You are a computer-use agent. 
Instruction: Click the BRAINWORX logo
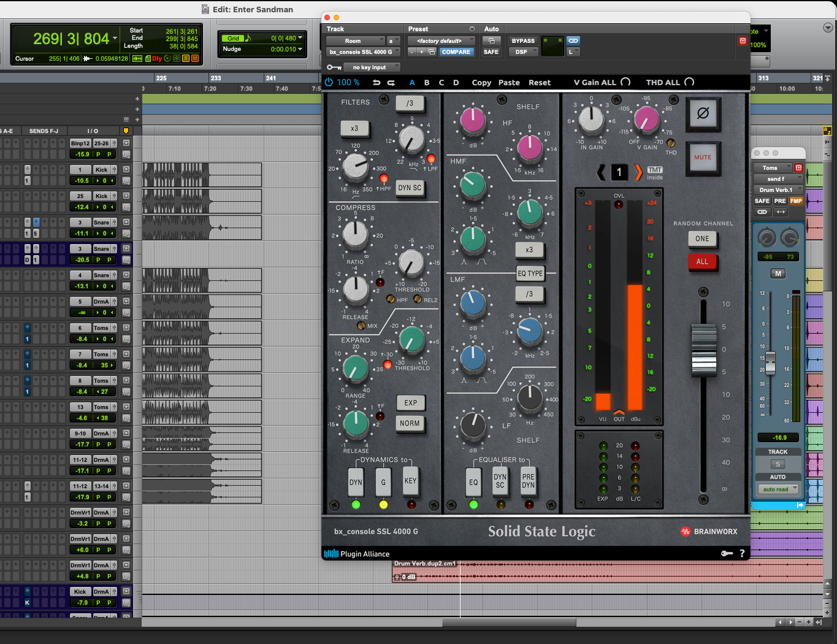(709, 532)
